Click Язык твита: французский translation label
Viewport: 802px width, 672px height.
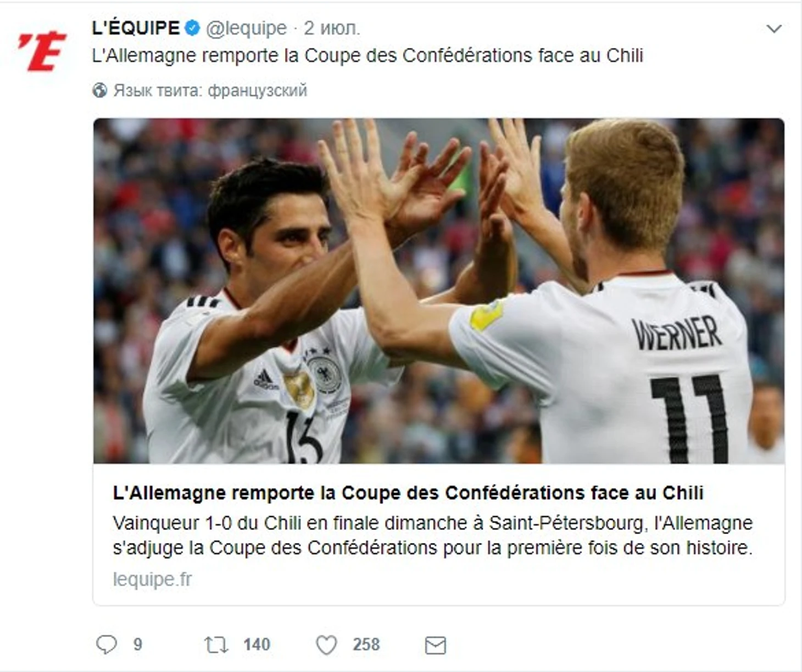[210, 91]
